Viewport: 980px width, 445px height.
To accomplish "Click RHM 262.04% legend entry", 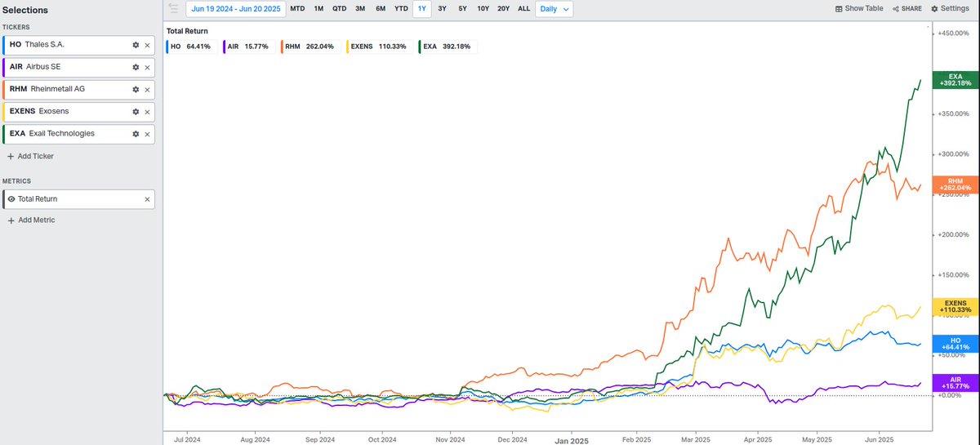I will click(310, 47).
